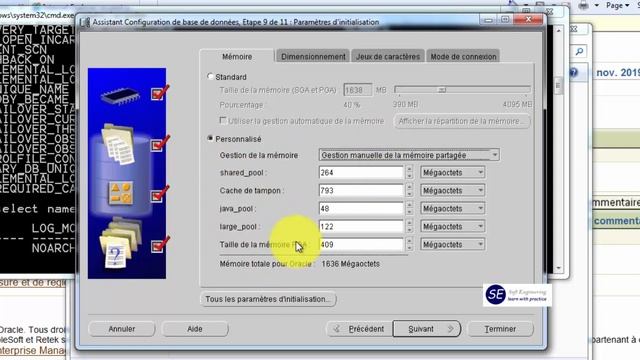Toggle automatic memory management checkbox

[x=223, y=121]
